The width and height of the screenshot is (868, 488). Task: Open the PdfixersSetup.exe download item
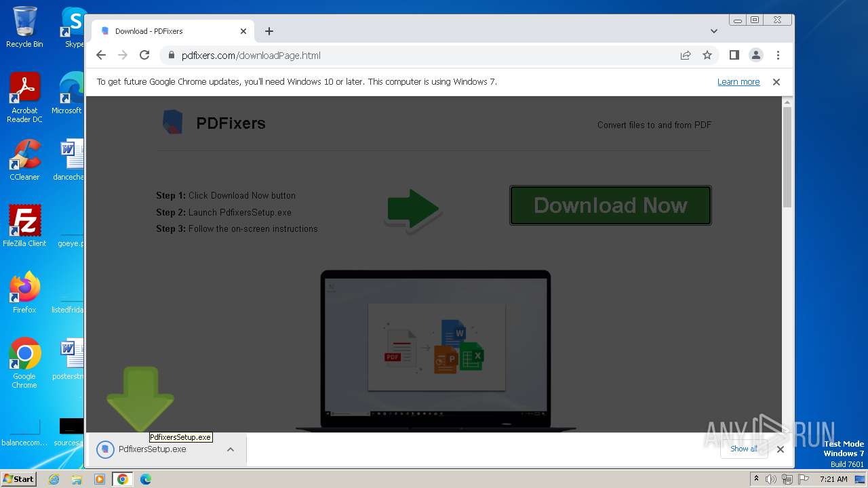pos(153,449)
